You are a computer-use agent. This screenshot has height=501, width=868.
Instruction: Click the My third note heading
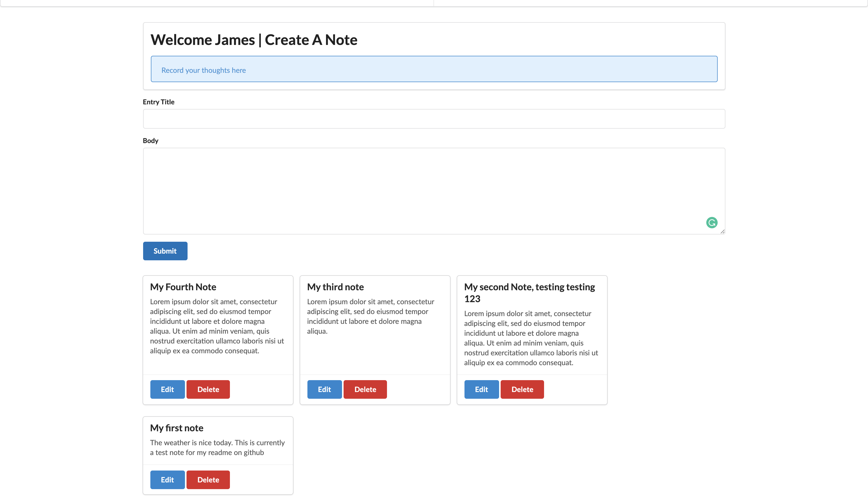[x=335, y=287]
